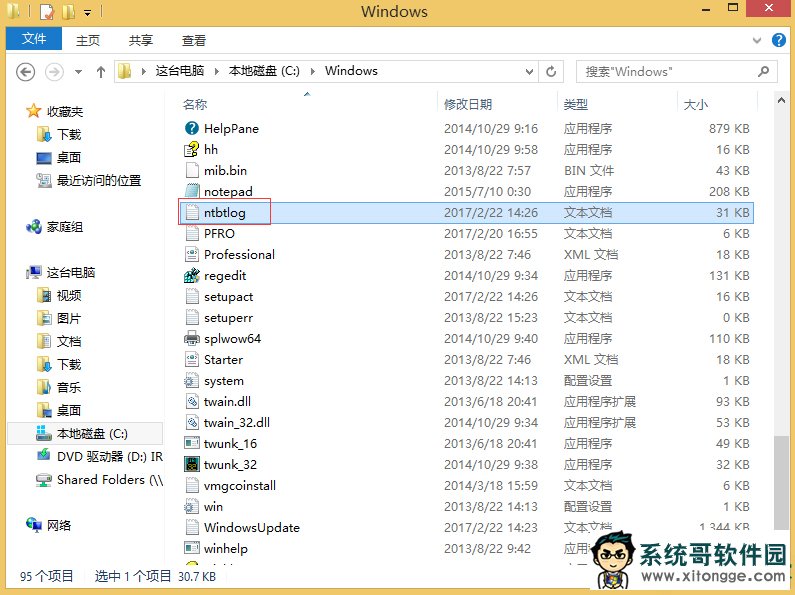Open the recent locations dropdown arrow

coord(78,72)
